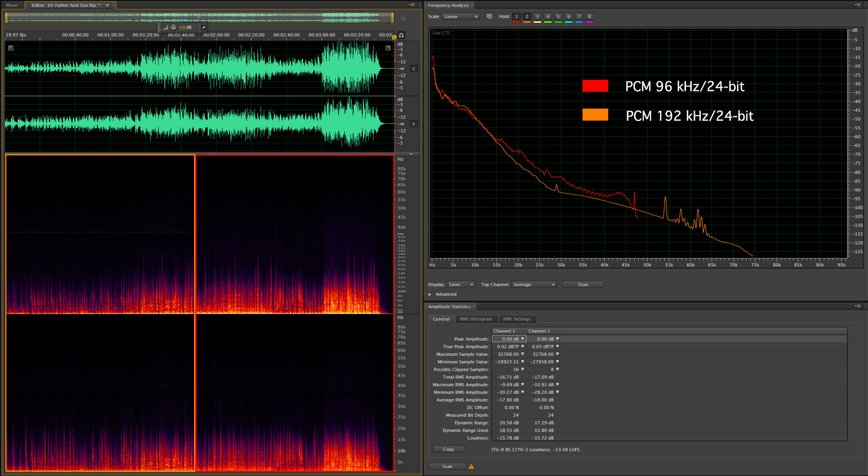Toggle Hold button 5
Screen dimensions: 868x476
click(x=558, y=16)
